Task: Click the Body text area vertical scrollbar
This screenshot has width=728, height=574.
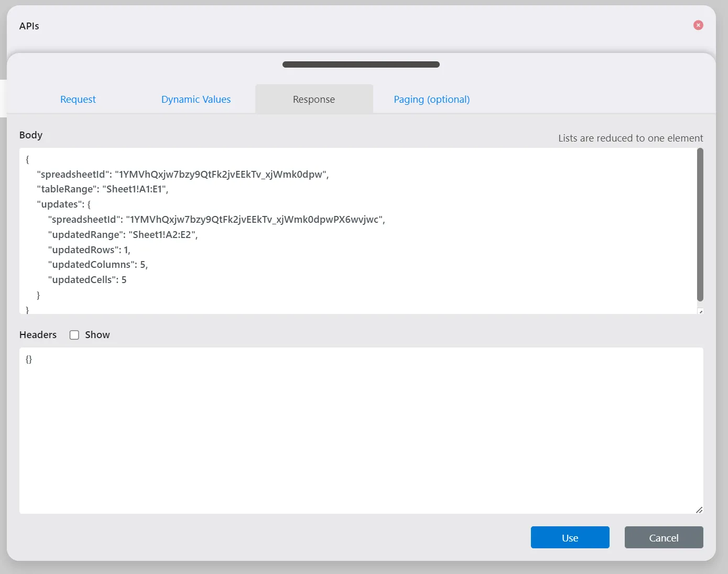Action: [700, 224]
